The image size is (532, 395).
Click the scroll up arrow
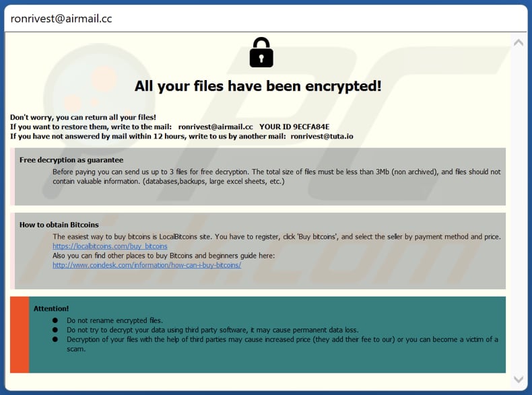[x=518, y=42]
